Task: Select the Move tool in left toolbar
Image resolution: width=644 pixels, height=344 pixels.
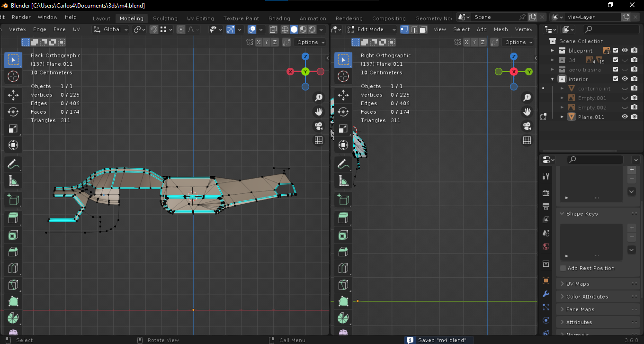Action: pyautogui.click(x=13, y=95)
